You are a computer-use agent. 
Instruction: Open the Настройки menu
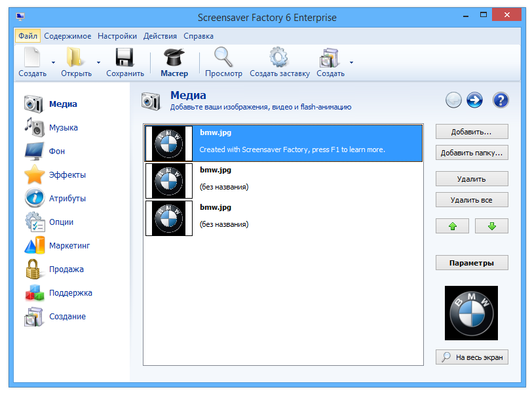pos(117,36)
